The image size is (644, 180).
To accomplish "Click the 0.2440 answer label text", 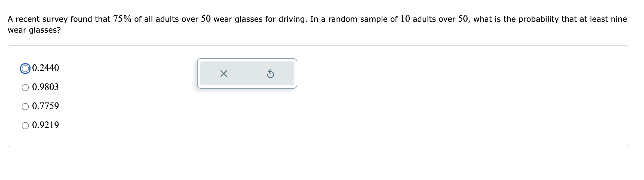I will click(x=45, y=68).
